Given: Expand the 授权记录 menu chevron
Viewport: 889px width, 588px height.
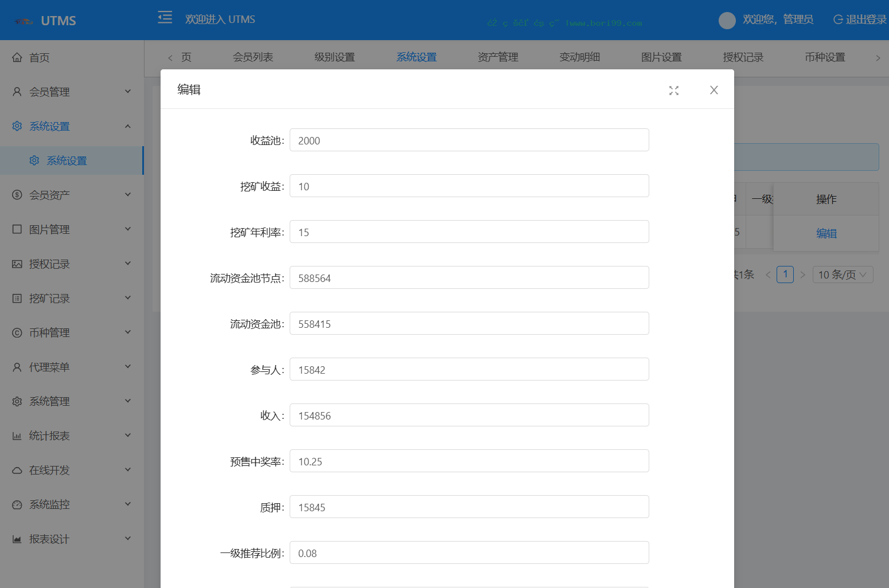Looking at the screenshot, I should pyautogui.click(x=128, y=263).
